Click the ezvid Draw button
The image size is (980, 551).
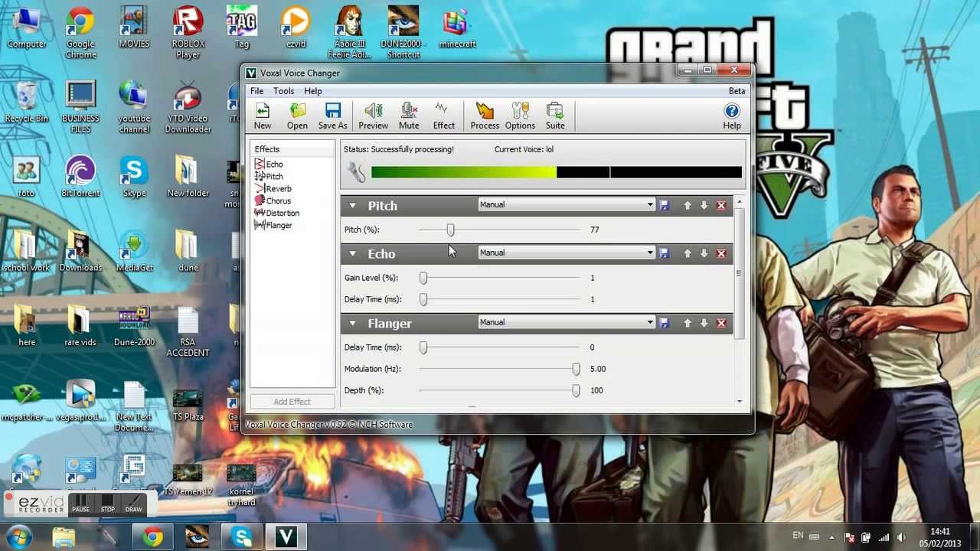pos(134,504)
